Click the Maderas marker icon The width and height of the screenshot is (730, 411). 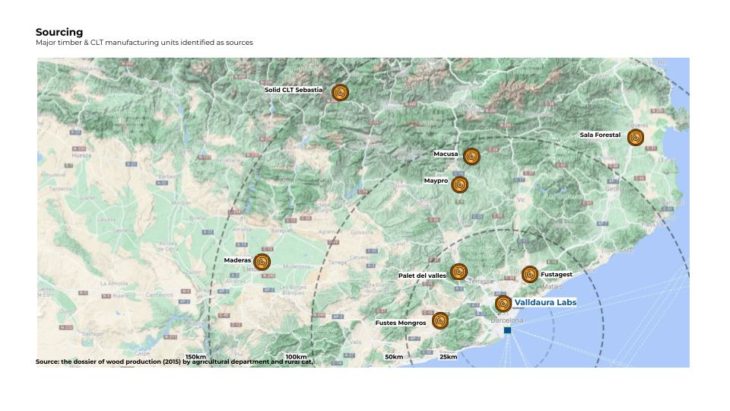[263, 262]
